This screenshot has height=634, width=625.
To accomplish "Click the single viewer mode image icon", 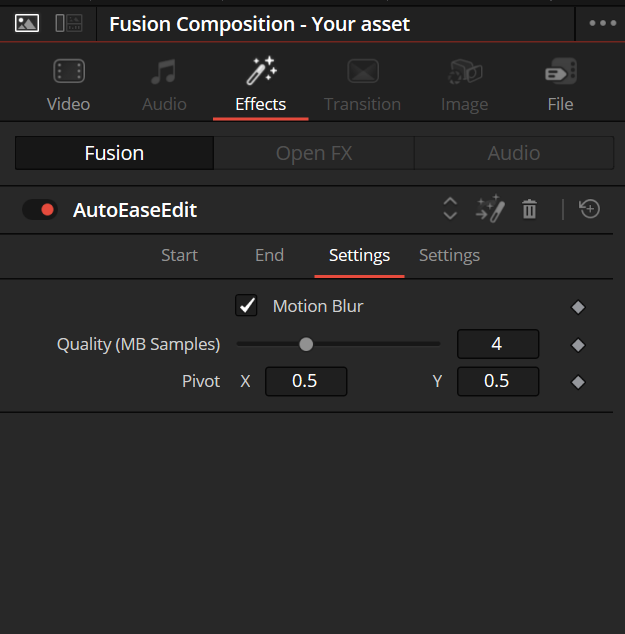I will pyautogui.click(x=27, y=23).
